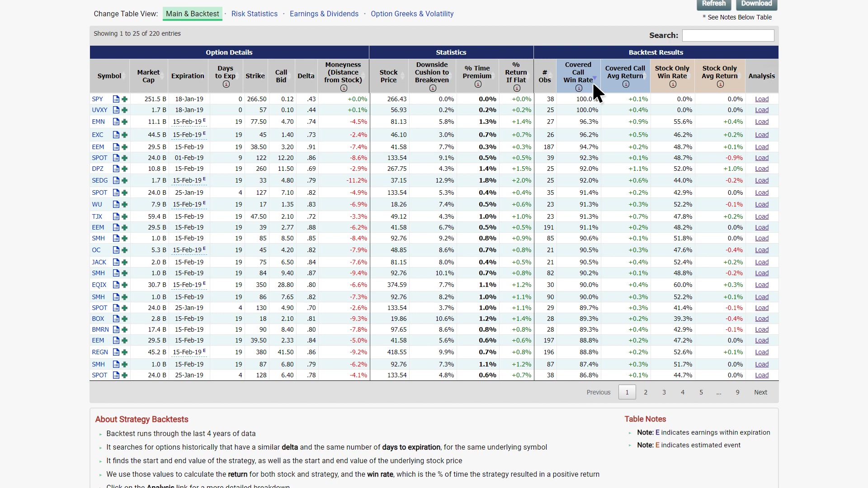Open the REGN symbol link
Image resolution: width=868 pixels, height=488 pixels.
pos(100,352)
